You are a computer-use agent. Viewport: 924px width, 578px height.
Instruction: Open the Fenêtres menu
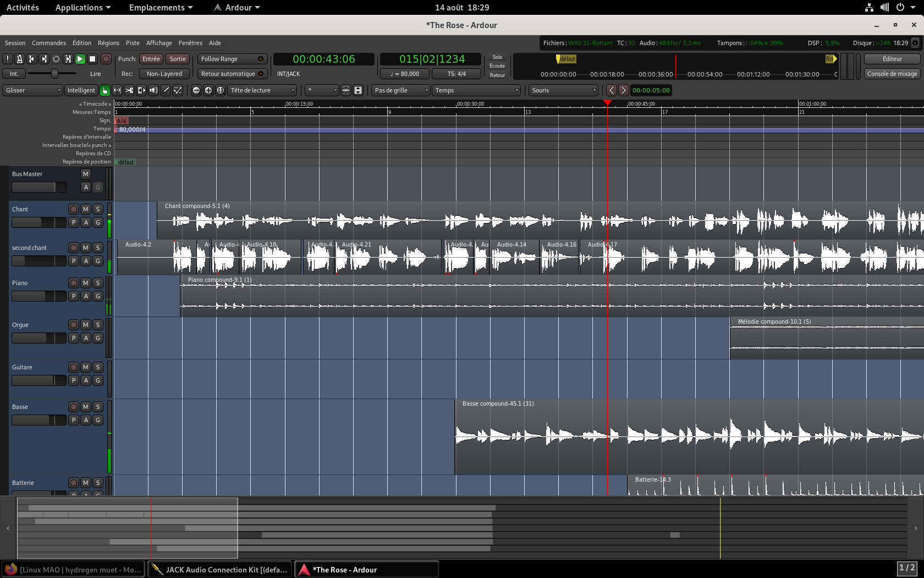coord(190,43)
